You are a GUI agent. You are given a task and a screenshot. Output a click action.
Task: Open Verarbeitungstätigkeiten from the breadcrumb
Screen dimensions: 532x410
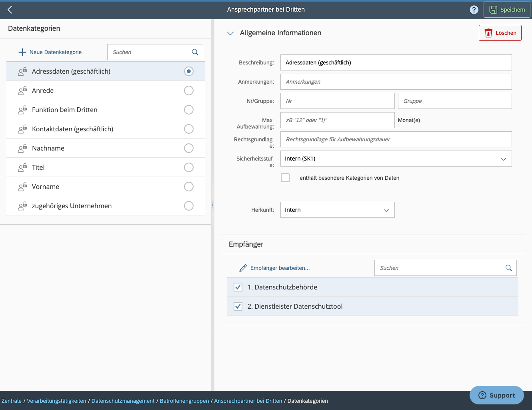coord(56,401)
